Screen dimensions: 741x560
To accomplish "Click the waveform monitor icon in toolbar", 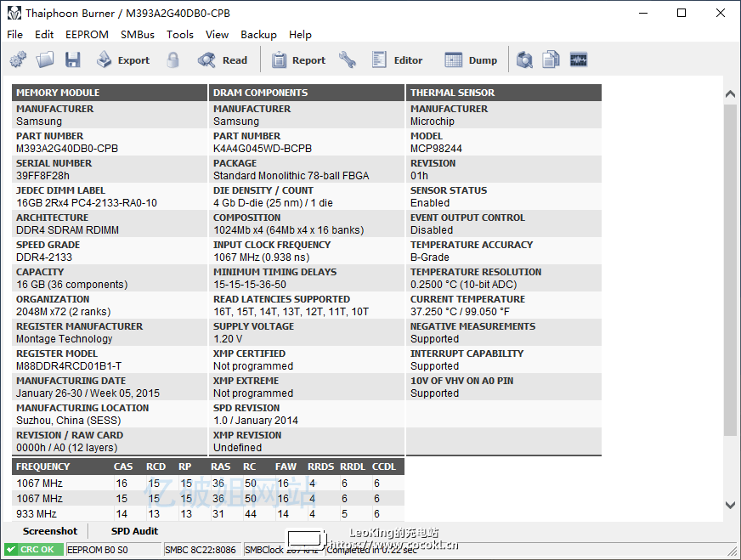I will (579, 60).
